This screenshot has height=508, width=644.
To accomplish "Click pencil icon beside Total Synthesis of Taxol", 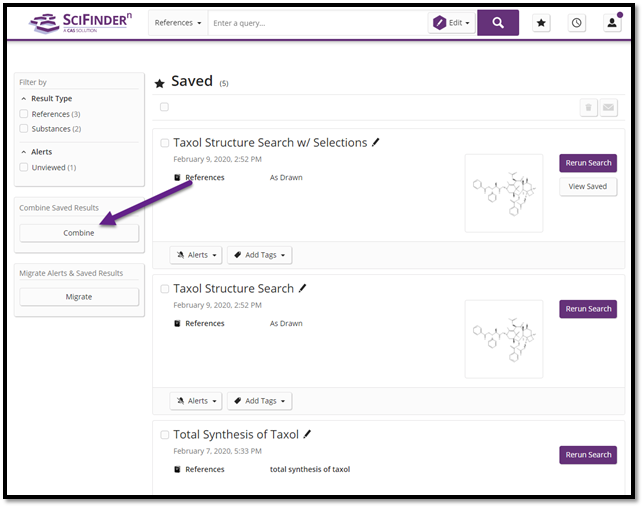I will coord(307,434).
